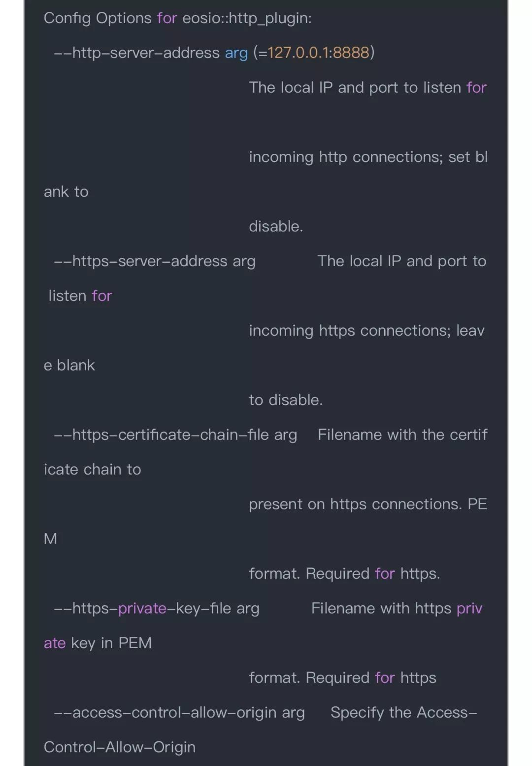Select the --access-control-allow-origin arg option
This screenshot has width=532, height=766.
pyautogui.click(x=179, y=713)
